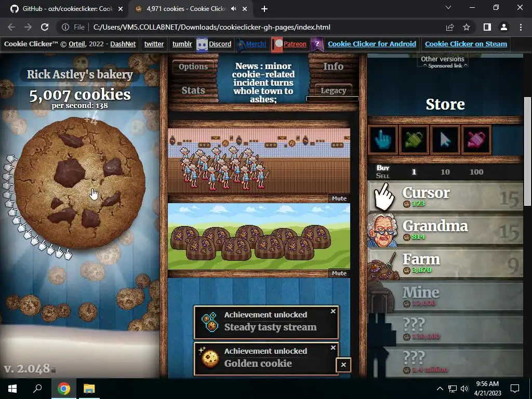Image resolution: width=532 pixels, height=399 pixels.
Task: Toggle the browser side panel
Action: (487, 27)
